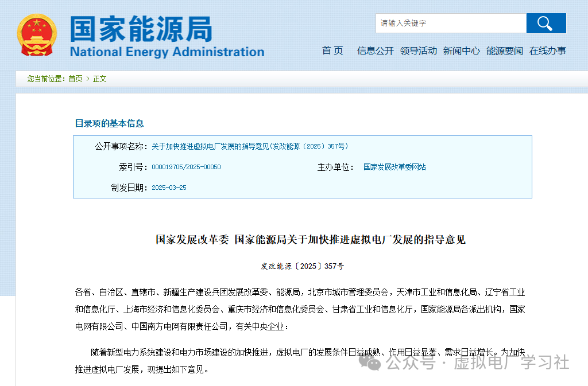Click inside the keyword search input box
Image resolution: width=588 pixels, height=386 pixels.
coord(450,23)
